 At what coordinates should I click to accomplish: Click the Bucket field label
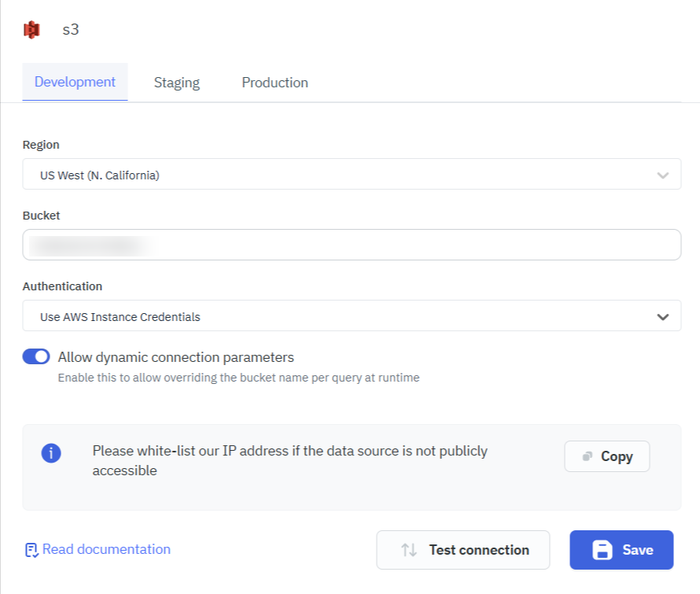(x=41, y=216)
